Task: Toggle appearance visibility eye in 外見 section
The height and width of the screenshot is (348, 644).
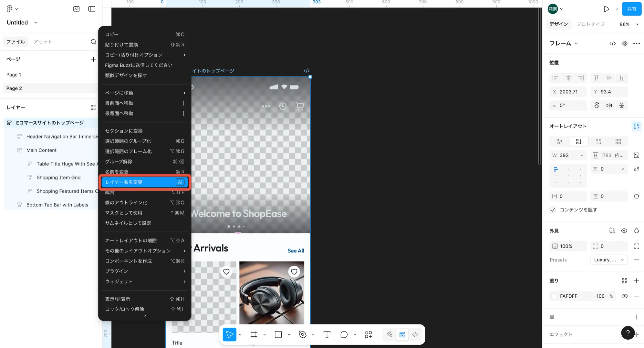Action: click(x=624, y=230)
